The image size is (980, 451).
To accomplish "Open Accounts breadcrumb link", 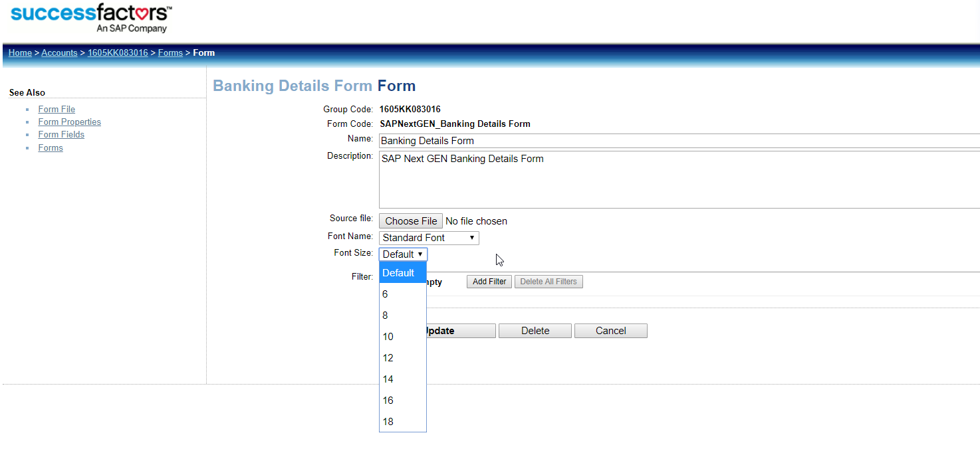I will [x=59, y=53].
